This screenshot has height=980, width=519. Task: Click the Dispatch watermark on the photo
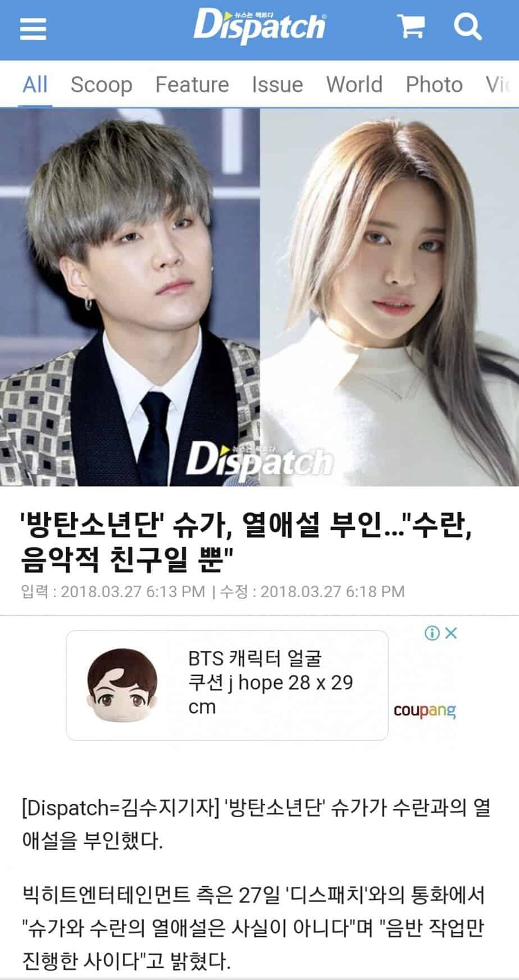pyautogui.click(x=259, y=460)
